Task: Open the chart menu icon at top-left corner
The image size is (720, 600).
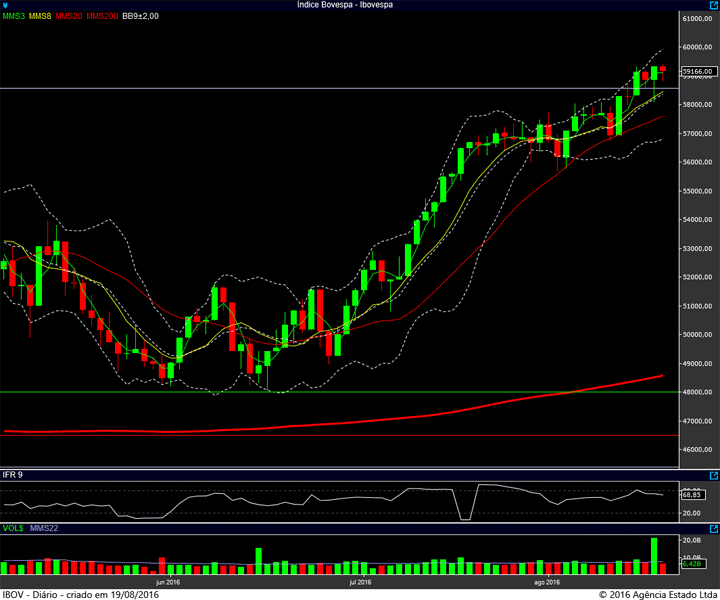Action: (x=5, y=5)
